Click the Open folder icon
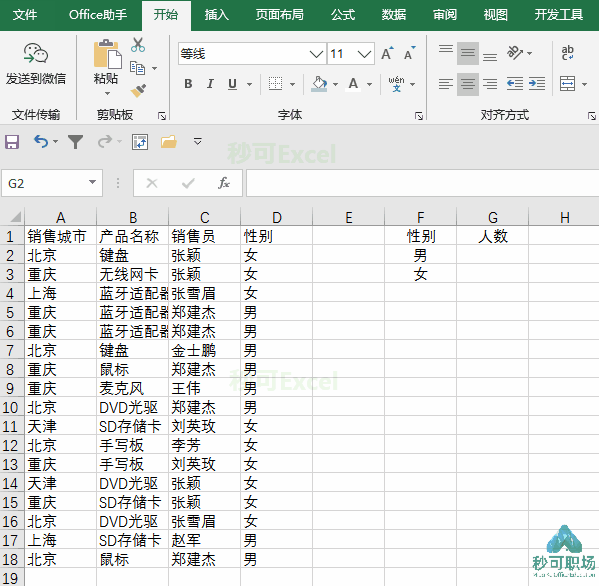The height and width of the screenshot is (586, 599). pyautogui.click(x=168, y=142)
